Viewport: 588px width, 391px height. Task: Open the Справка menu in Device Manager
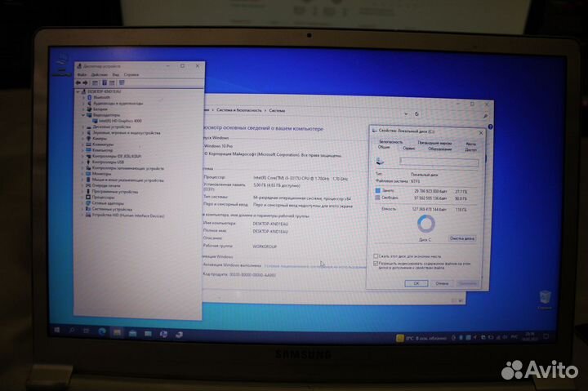pos(131,74)
